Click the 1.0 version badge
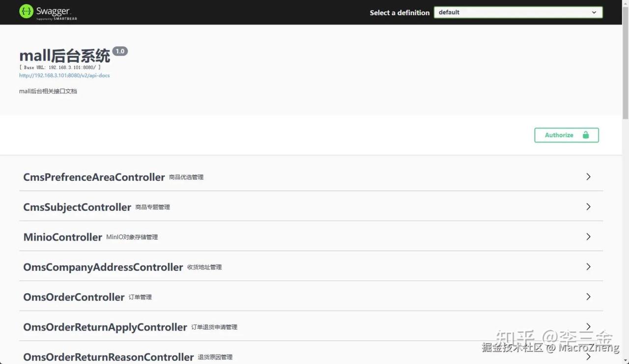This screenshot has height=364, width=629. (120, 51)
